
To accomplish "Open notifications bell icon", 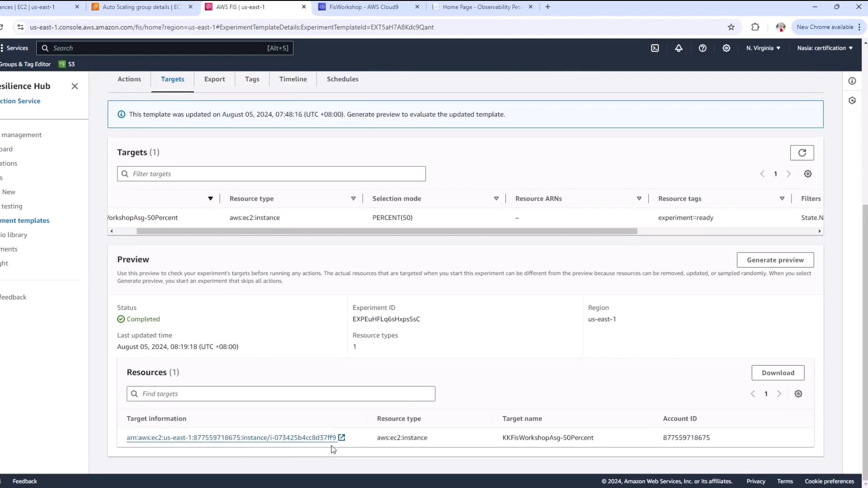I will (x=679, y=48).
